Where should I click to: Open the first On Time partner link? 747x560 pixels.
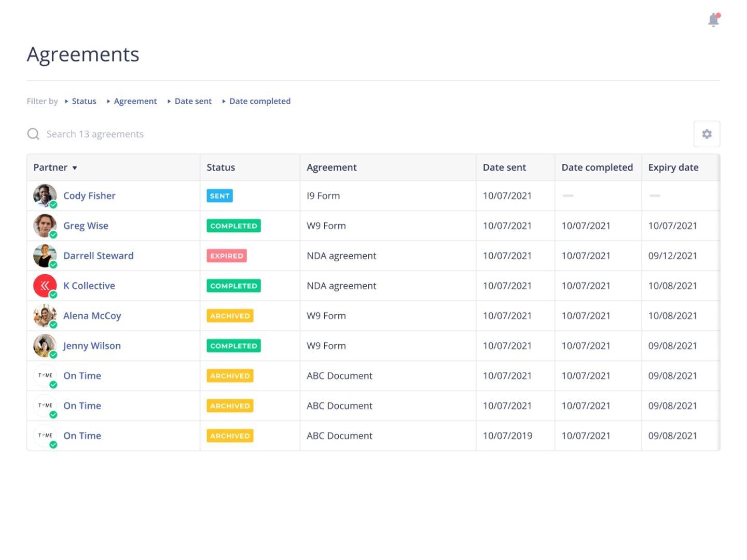(82, 376)
